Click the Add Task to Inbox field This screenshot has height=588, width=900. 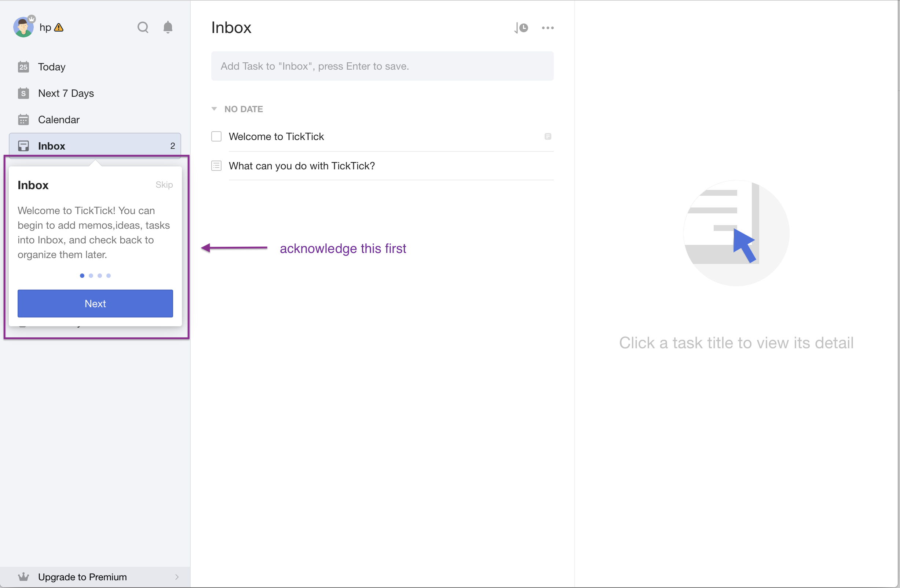click(x=382, y=66)
